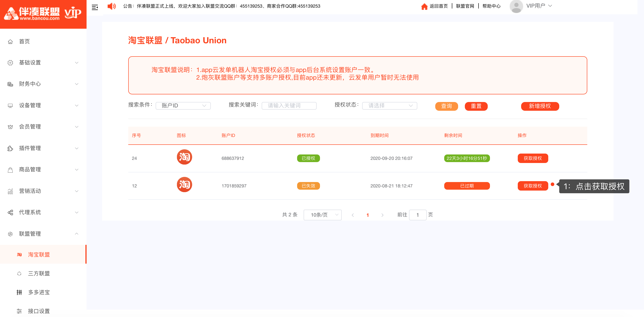Click the 商品管理 shopping bag icon
Image resolution: width=644 pixels, height=317 pixels.
(x=10, y=170)
